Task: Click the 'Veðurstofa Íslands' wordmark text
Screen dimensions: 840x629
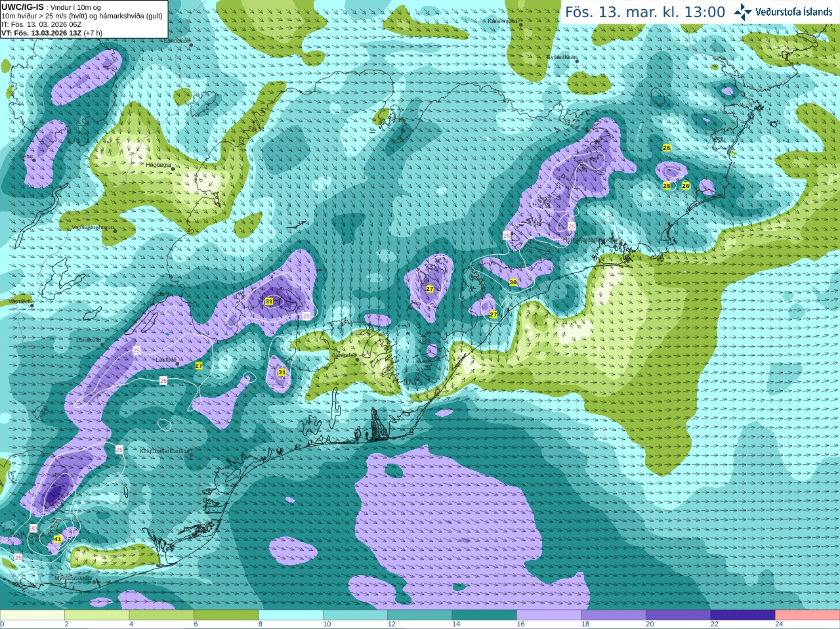Action: [794, 12]
